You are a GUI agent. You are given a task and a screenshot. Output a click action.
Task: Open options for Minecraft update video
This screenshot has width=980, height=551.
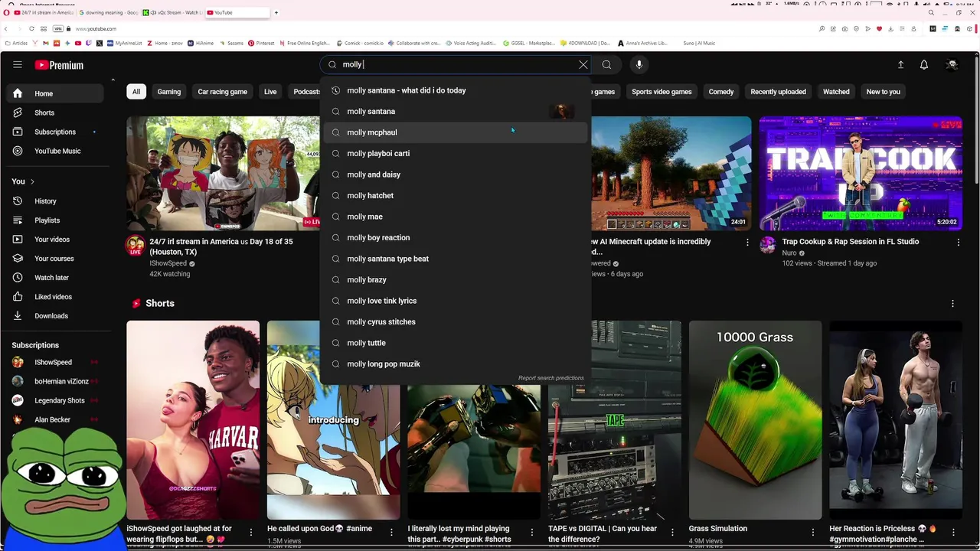pyautogui.click(x=747, y=243)
